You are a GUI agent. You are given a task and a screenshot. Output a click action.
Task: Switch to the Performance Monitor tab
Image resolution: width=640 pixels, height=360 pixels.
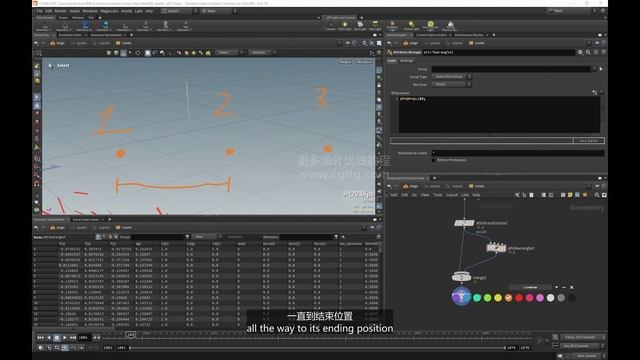pos(469,35)
